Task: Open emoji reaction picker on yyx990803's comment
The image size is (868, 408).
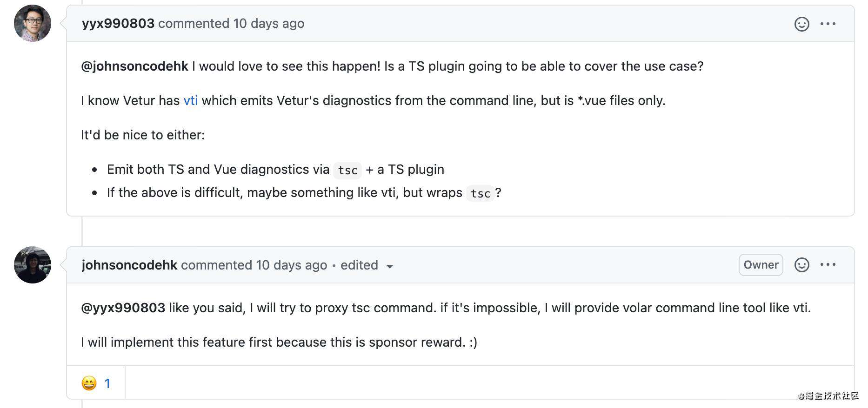Action: click(801, 24)
